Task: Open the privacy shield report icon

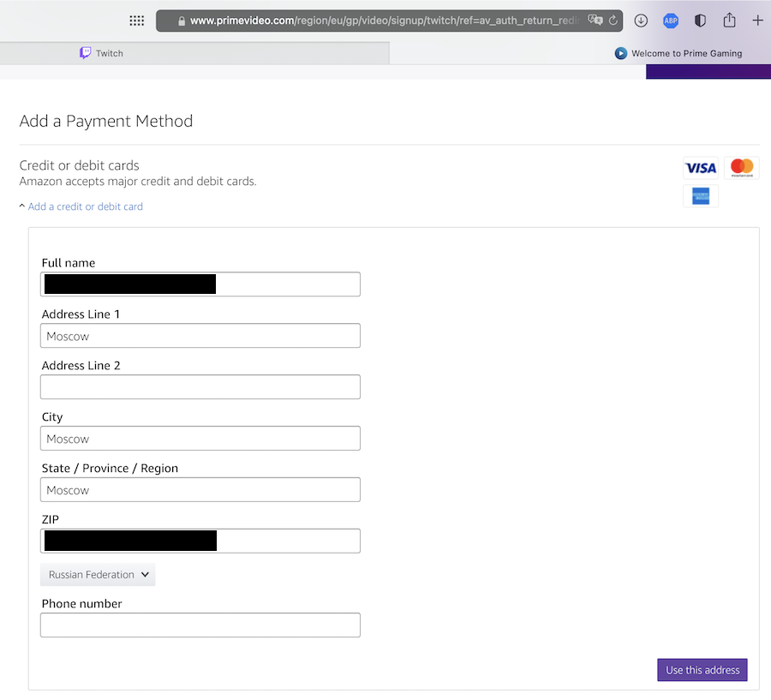Action: [x=700, y=21]
